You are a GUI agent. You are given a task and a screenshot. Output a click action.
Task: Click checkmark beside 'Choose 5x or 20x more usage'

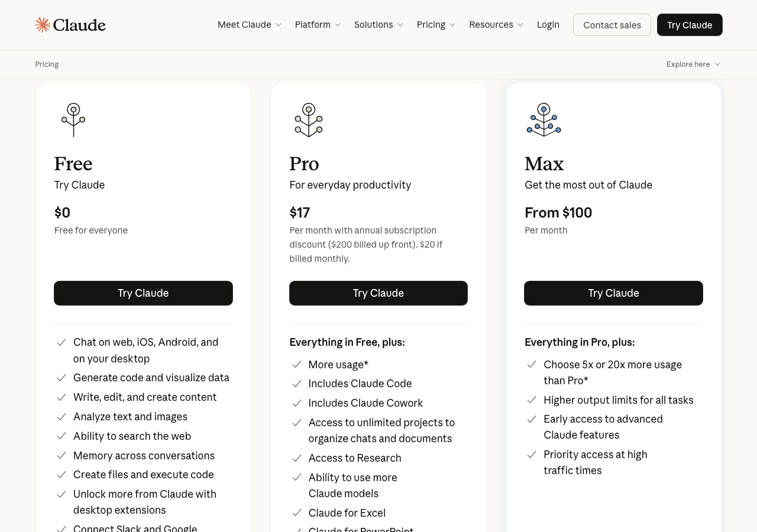[532, 365]
